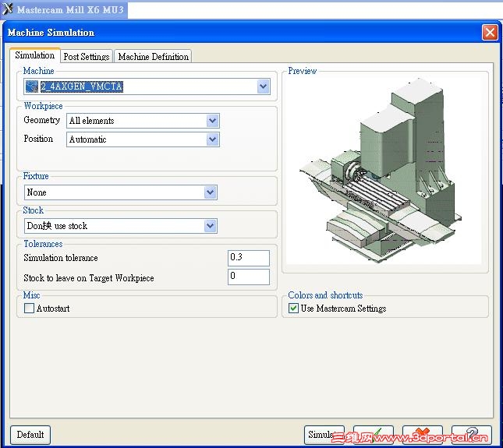Screen dimensions: 503x448
Task: Switch to the Simulation tab
Action: tap(34, 55)
